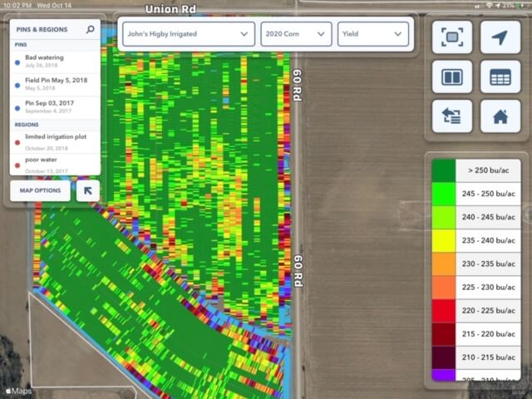The height and width of the screenshot is (399, 532).
Task: Click the 235 - 240 bu/ac yellow swatch
Action: click(443, 240)
